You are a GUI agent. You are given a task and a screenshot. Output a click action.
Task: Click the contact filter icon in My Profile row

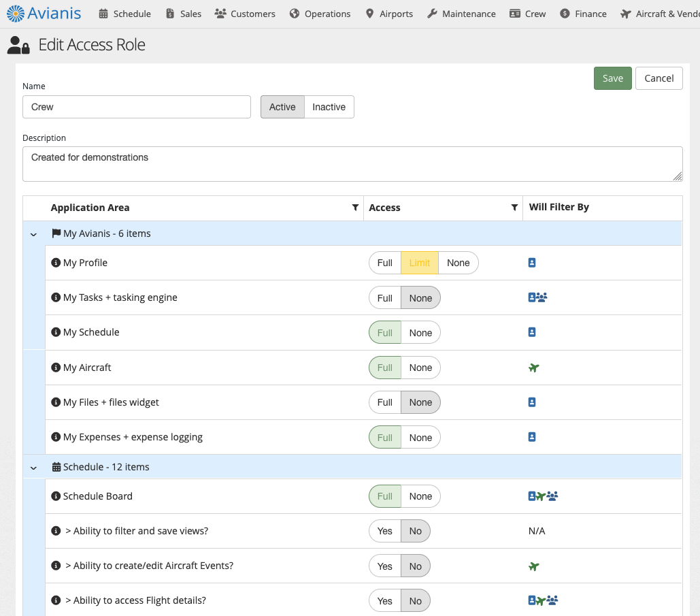(x=532, y=263)
